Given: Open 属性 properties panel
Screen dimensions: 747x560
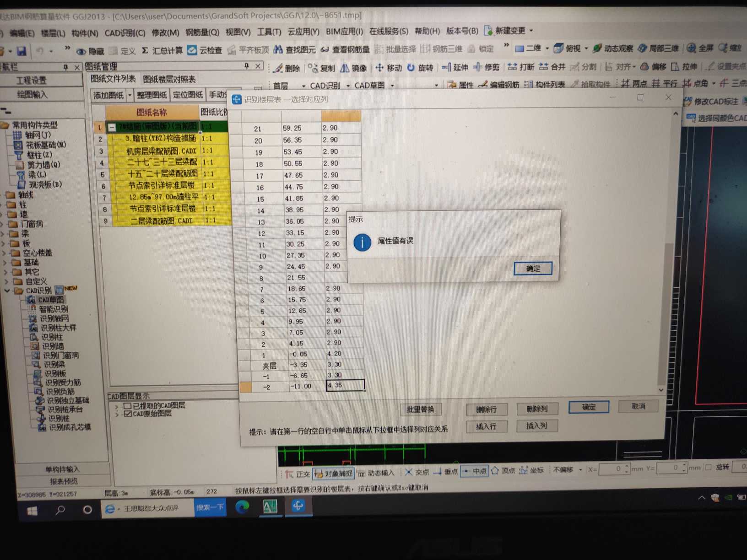Looking at the screenshot, I should (x=460, y=85).
